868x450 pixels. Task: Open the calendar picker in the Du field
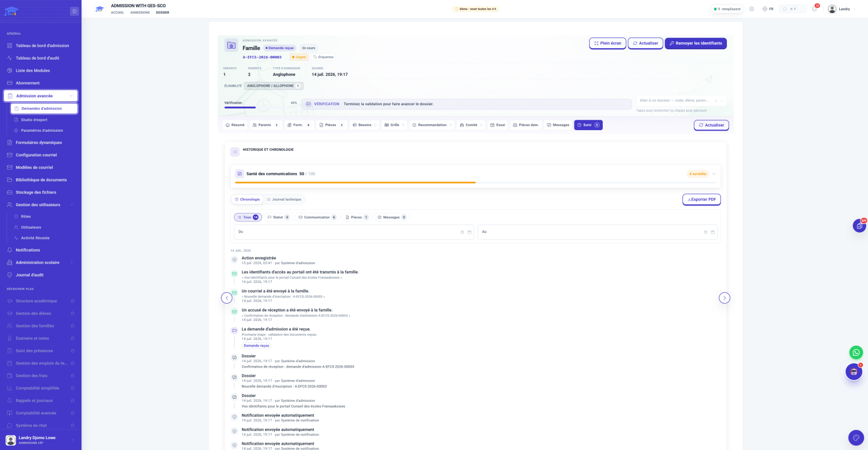469,232
